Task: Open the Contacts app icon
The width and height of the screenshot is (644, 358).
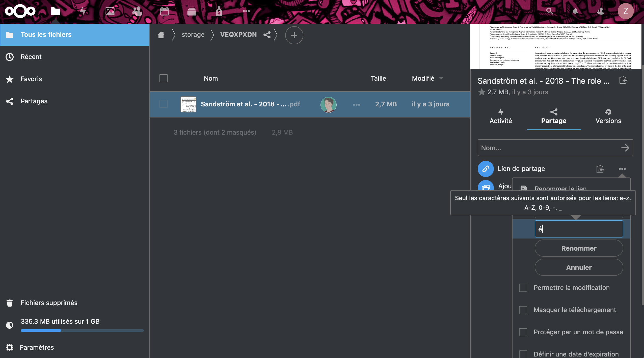Action: [x=137, y=11]
